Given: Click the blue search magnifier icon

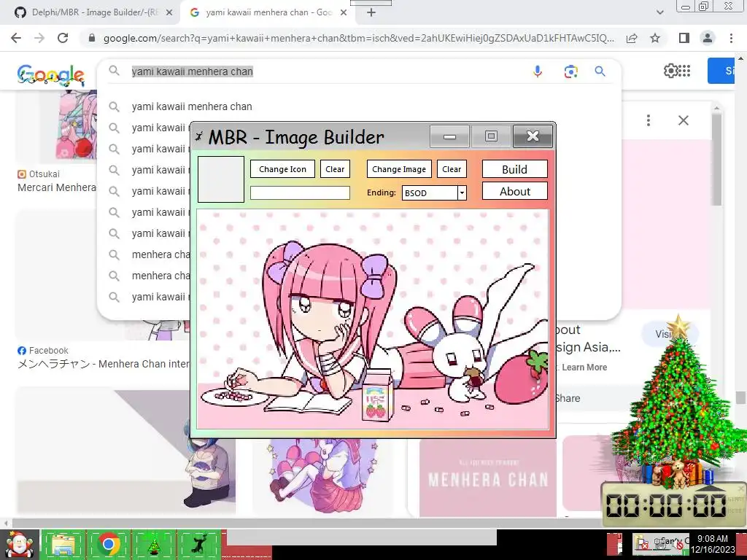Looking at the screenshot, I should tap(600, 71).
